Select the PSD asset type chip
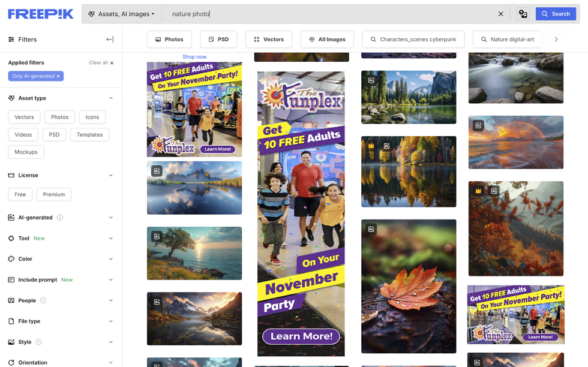Viewport: 588px width, 367px height. click(x=54, y=134)
